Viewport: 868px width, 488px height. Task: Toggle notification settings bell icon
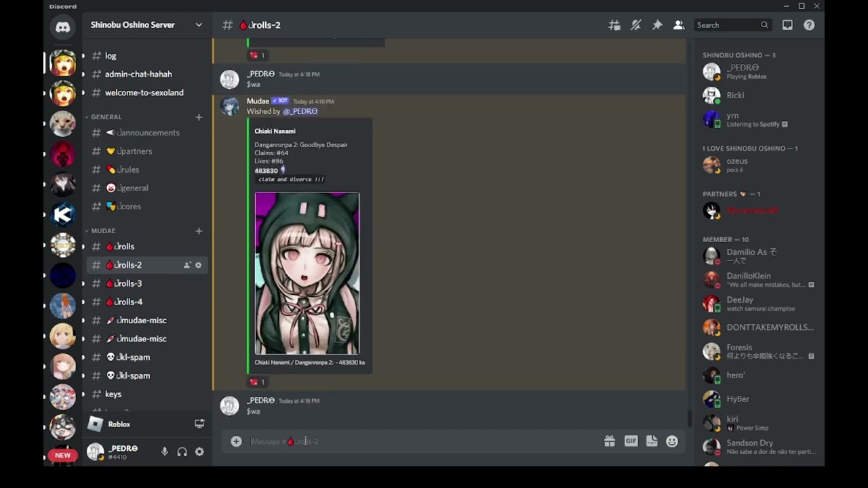[635, 25]
